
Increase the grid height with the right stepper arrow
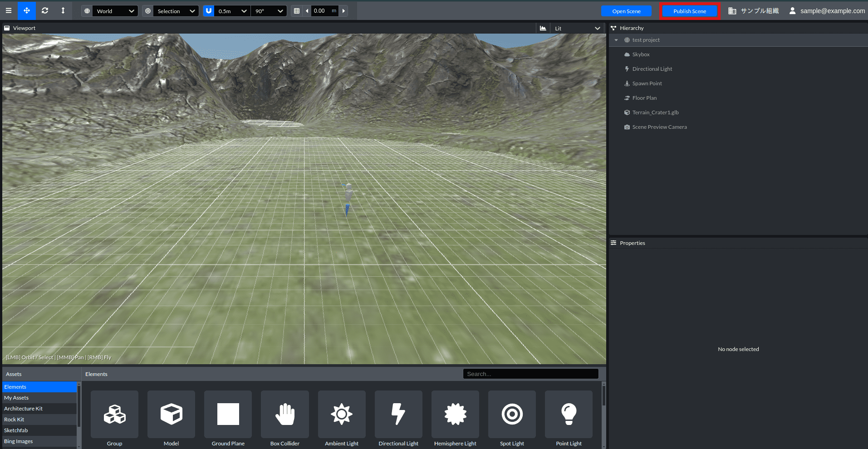[343, 10]
